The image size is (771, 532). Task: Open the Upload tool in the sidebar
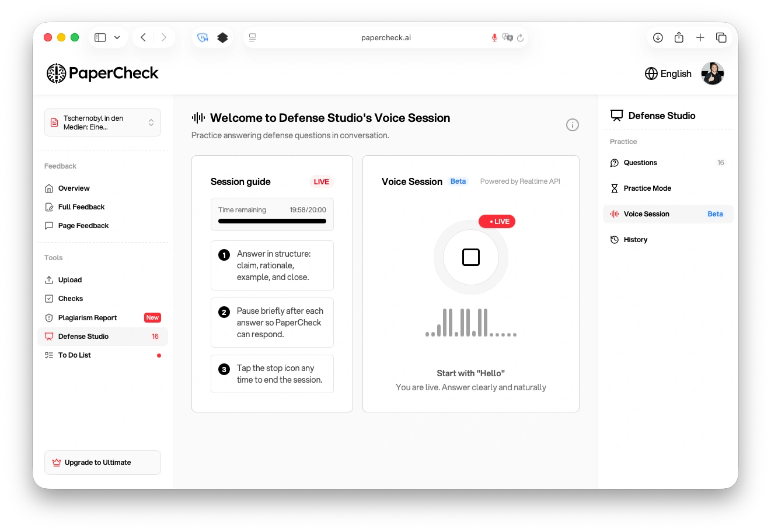tap(50, 279)
